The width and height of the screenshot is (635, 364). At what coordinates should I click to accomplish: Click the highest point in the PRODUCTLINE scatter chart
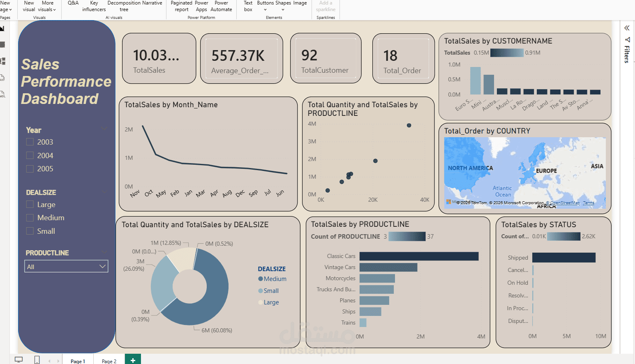(409, 125)
